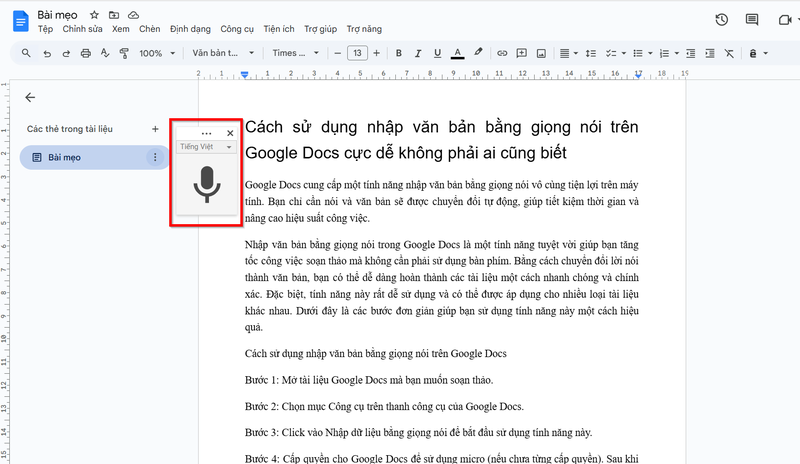800x464 pixels.
Task: Clear text formatting
Action: [729, 53]
